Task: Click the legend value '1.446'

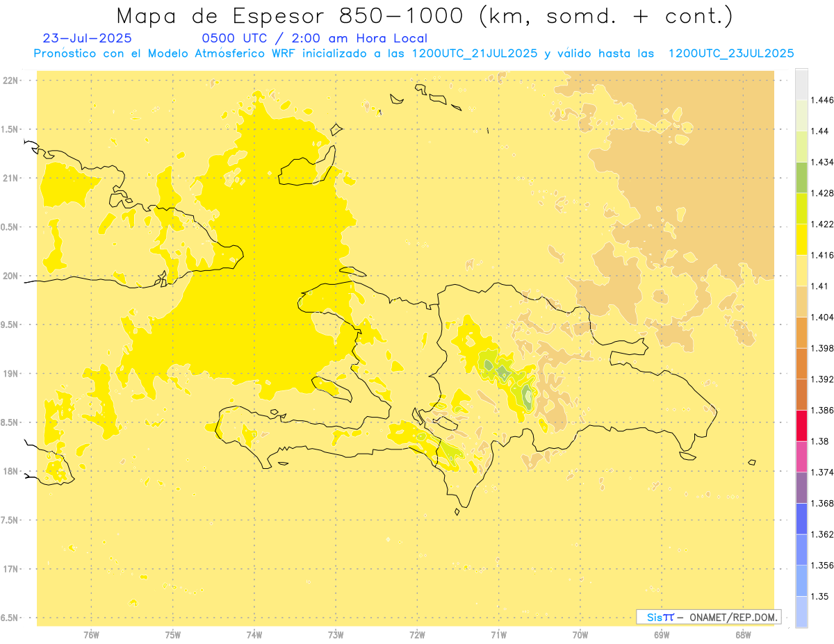Action: point(822,100)
